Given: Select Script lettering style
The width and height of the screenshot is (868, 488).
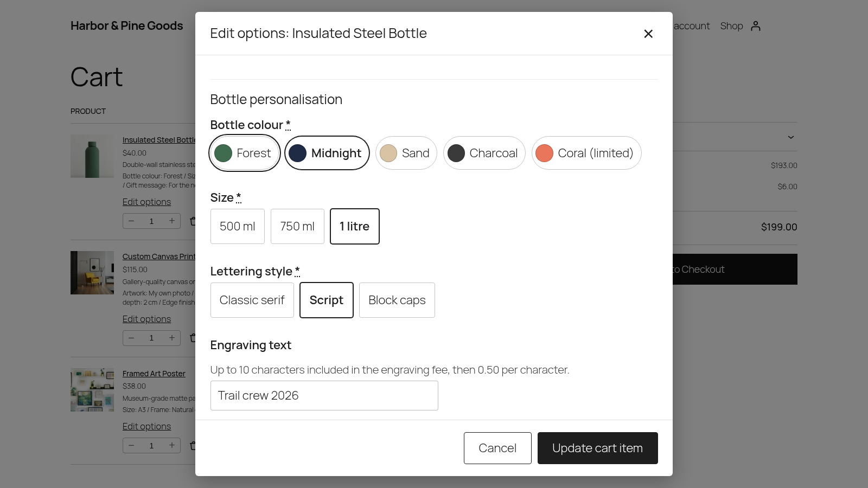Looking at the screenshot, I should tap(327, 300).
